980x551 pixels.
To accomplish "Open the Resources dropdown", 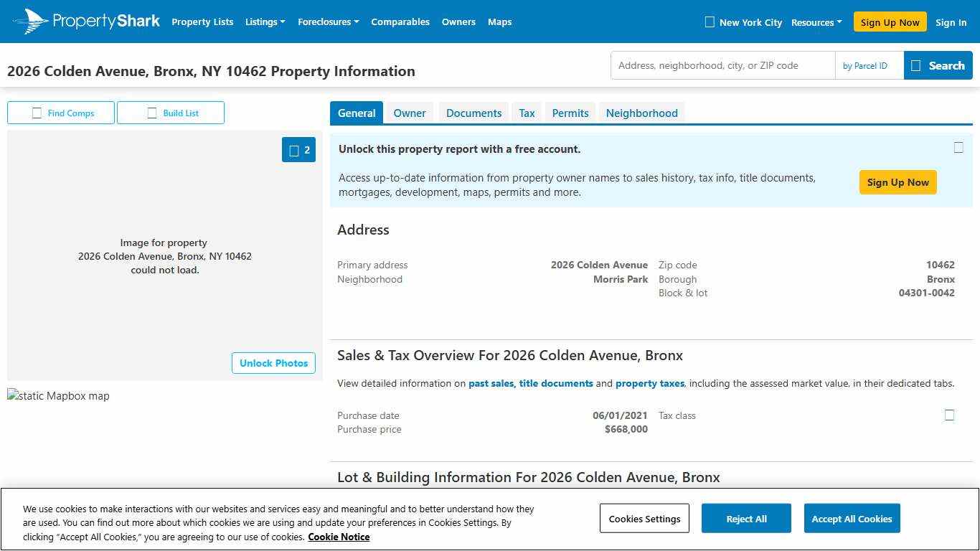I will pyautogui.click(x=816, y=22).
